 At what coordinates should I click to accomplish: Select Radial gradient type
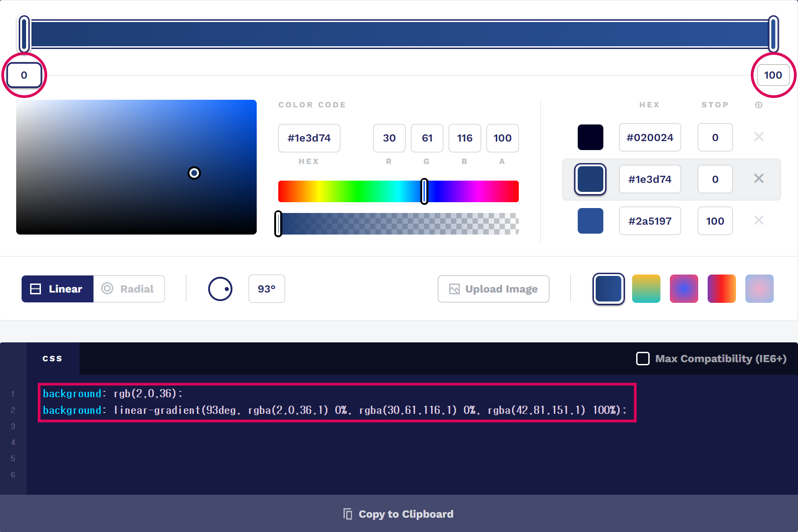tap(129, 289)
